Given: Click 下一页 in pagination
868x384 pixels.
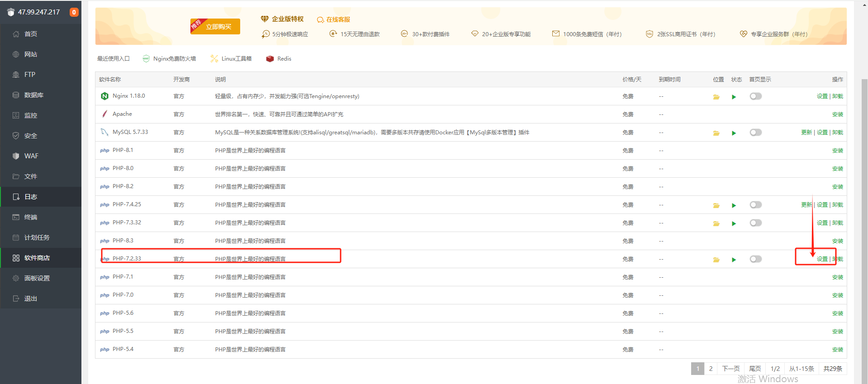Looking at the screenshot, I should (x=730, y=369).
